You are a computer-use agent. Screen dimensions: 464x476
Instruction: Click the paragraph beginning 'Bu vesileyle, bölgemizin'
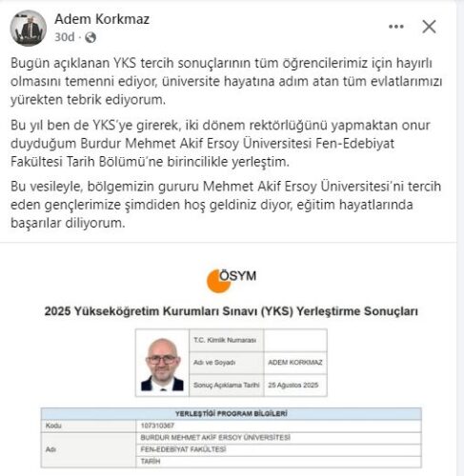[x=226, y=205]
